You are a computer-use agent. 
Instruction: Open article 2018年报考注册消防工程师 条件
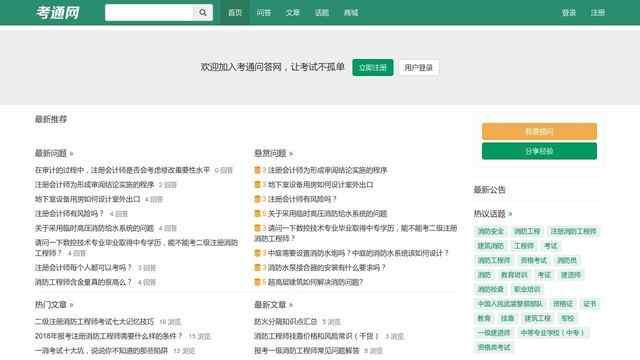point(109,336)
